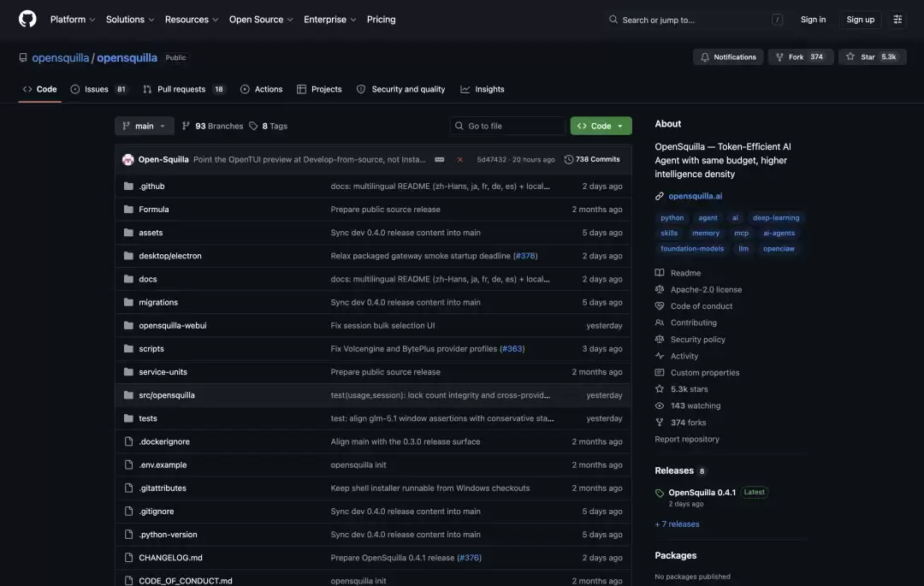Visit the opensquilla.ai link
Screen dimensions: 924x586
695,196
